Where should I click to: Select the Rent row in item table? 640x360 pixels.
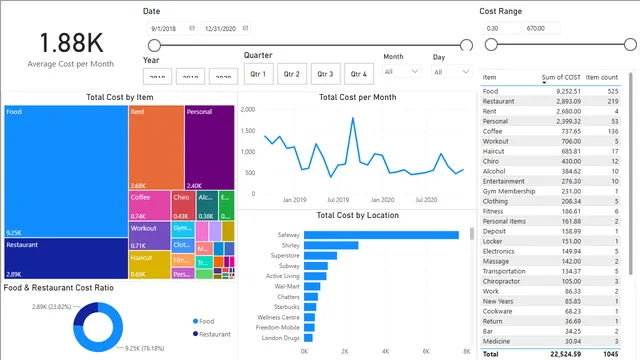point(551,111)
